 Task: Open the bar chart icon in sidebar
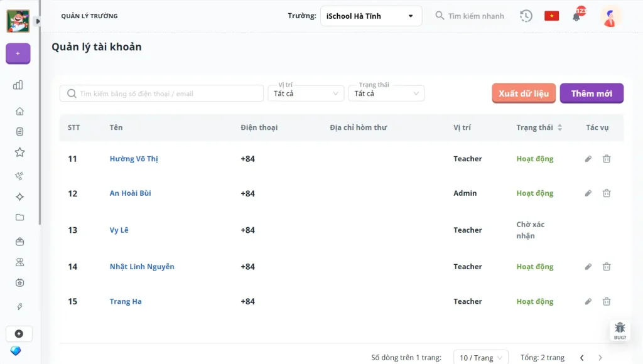pyautogui.click(x=18, y=85)
